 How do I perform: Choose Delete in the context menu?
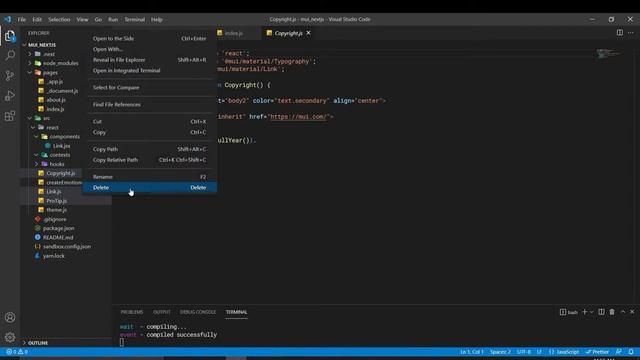149,187
